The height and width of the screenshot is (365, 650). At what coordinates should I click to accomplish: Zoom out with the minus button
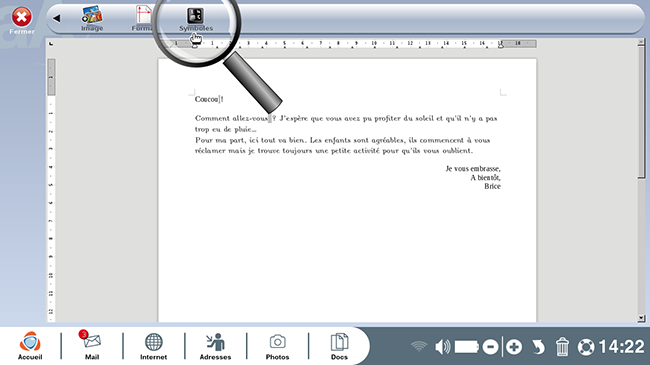click(x=490, y=347)
